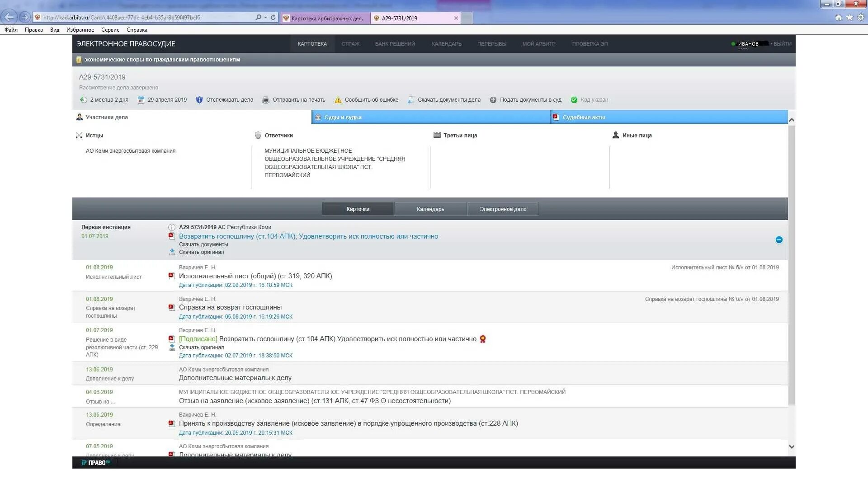This screenshot has width=868, height=488.
Task: Open the address bar search dropdown arrow
Action: click(x=265, y=18)
